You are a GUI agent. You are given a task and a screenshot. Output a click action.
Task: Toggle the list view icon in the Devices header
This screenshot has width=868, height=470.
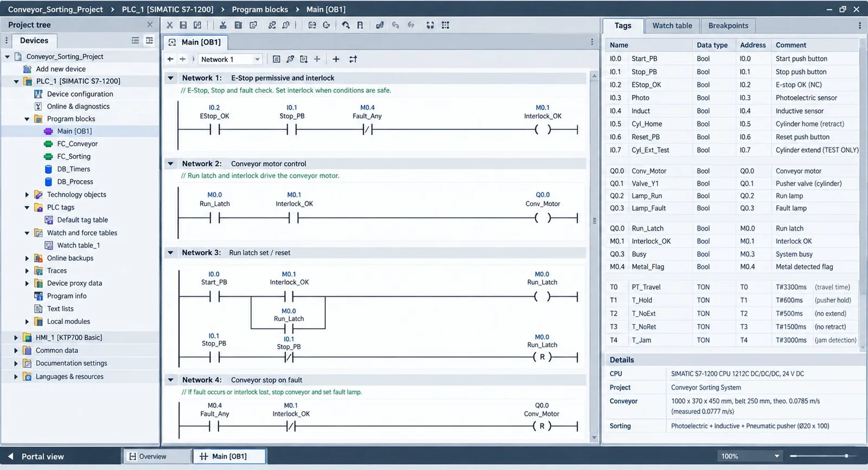click(136, 40)
